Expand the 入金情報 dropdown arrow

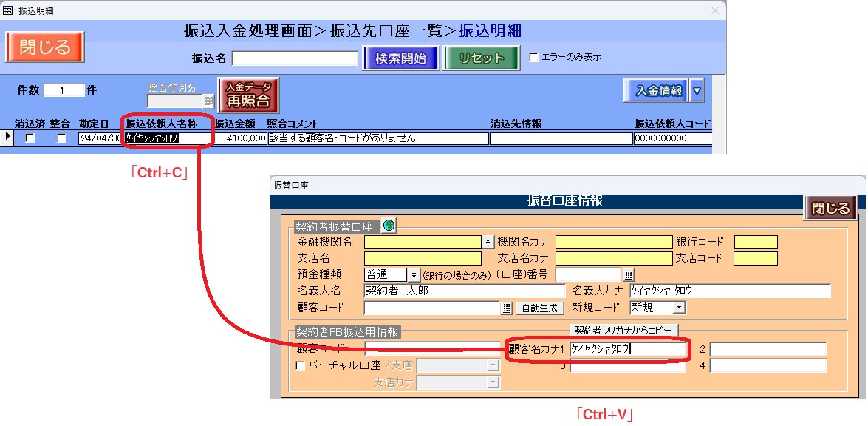697,91
